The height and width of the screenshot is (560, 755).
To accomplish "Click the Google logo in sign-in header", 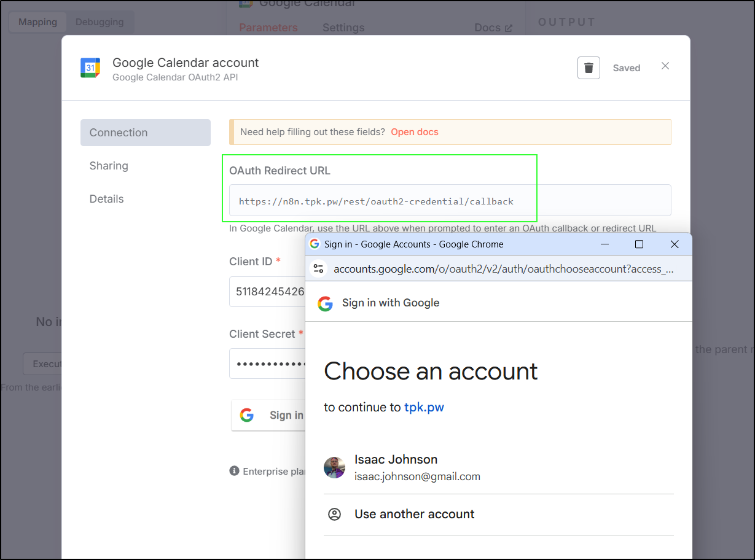I will pos(325,303).
